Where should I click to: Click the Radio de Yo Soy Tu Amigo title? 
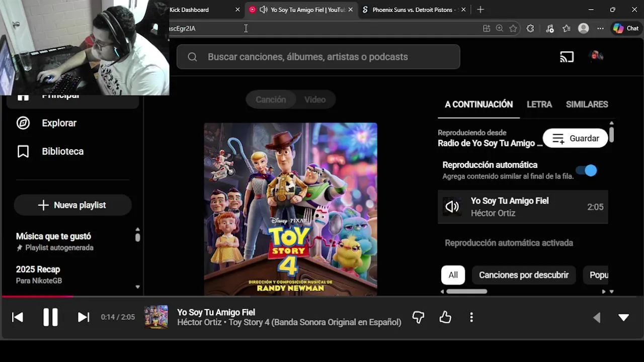[490, 143]
